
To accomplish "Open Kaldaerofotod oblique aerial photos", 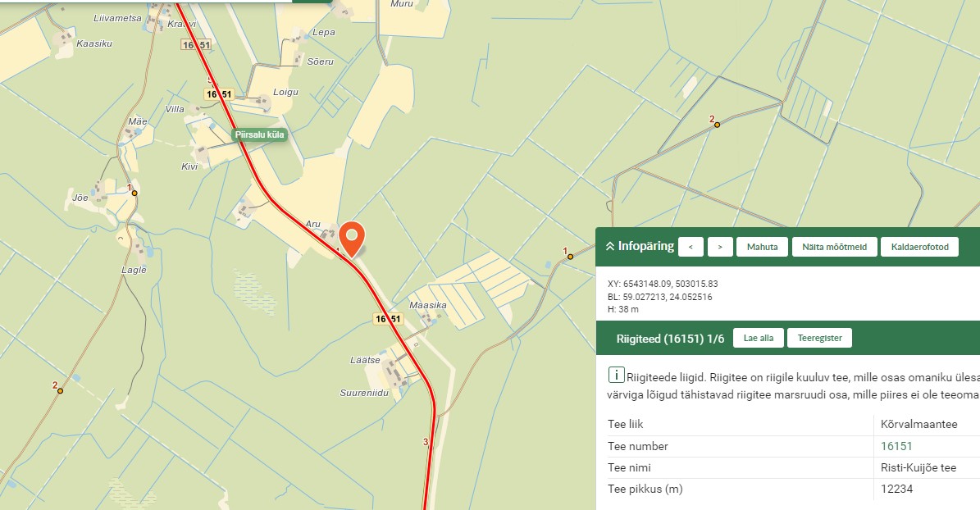I will [919, 247].
